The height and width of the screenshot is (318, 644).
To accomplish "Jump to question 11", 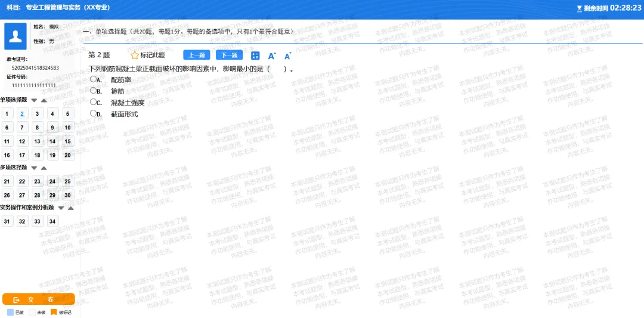I will pos(7,142).
